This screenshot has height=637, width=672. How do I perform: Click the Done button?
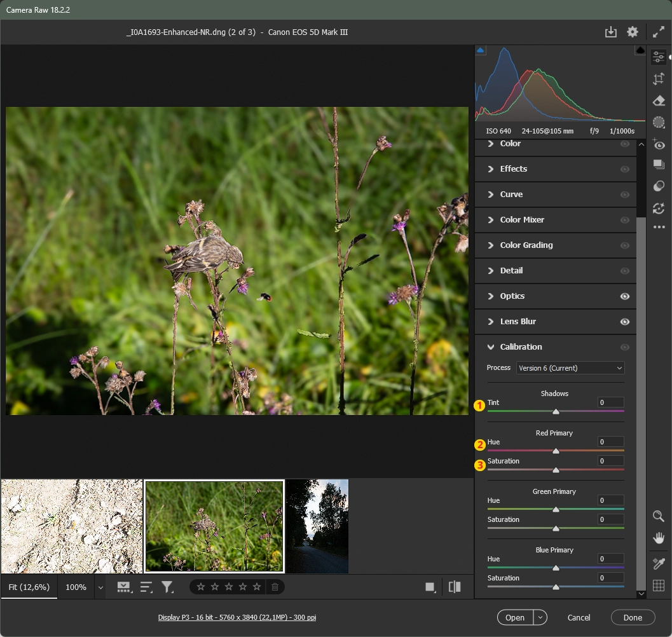[633, 617]
